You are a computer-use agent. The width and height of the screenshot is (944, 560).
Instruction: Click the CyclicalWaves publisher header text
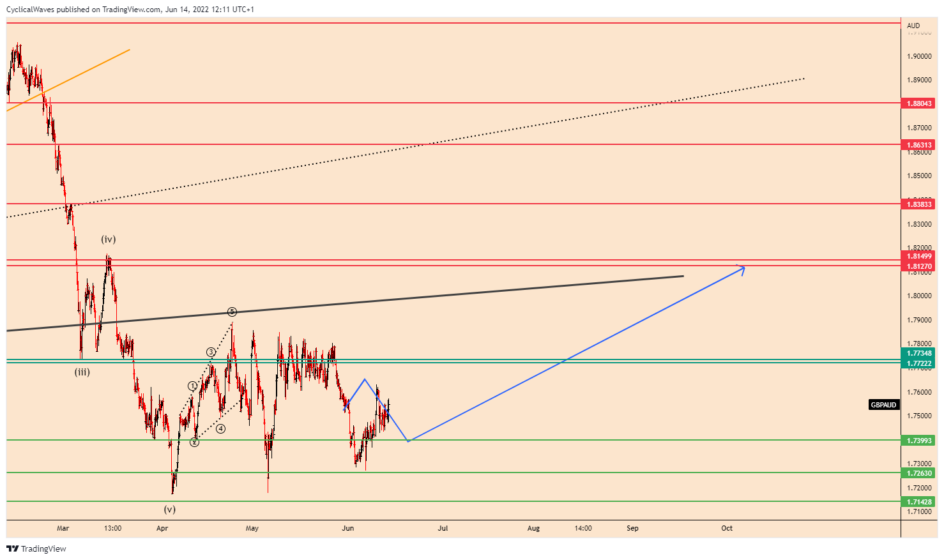[x=130, y=10]
